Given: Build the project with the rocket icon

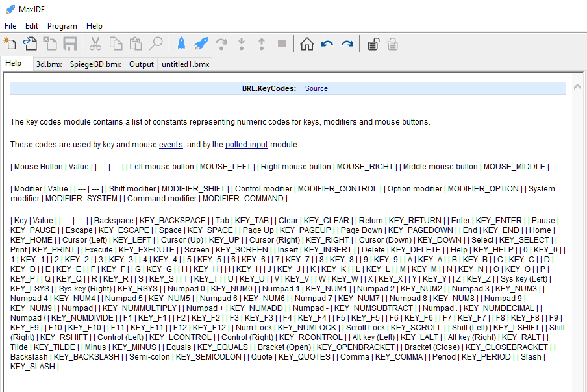Looking at the screenshot, I should click(182, 45).
